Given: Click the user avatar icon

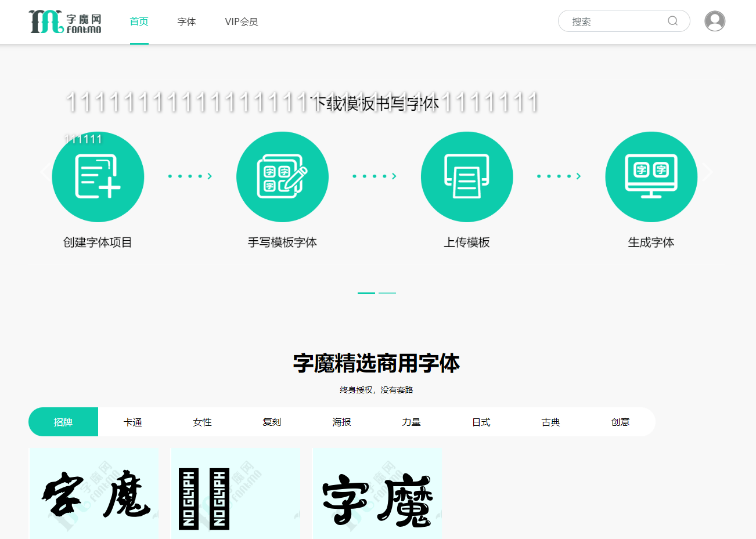Looking at the screenshot, I should 715,20.
